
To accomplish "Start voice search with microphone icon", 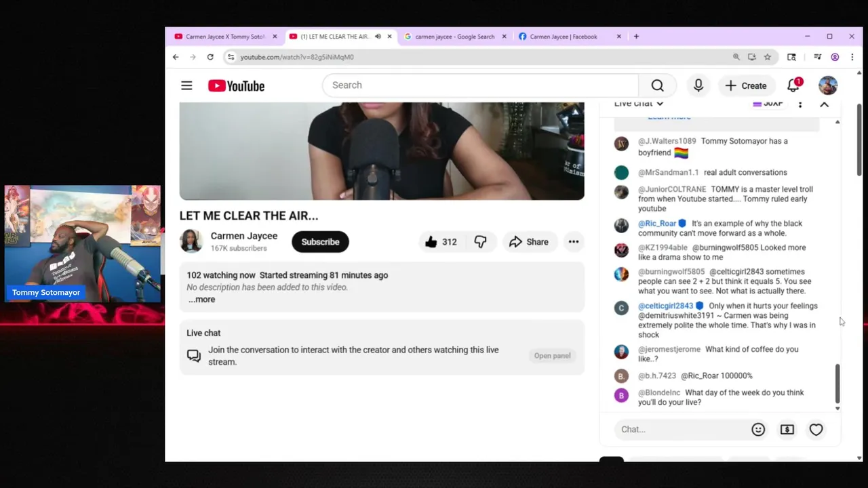I will (x=698, y=85).
